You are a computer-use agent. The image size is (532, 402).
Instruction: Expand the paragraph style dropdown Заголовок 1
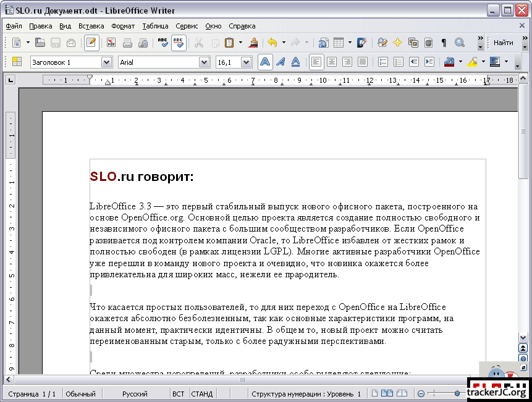pyautogui.click(x=106, y=62)
